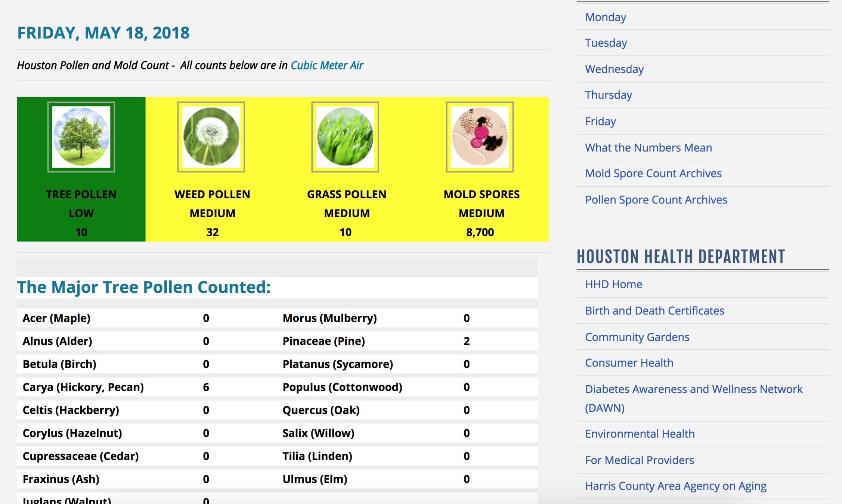Select Monday in the sidebar menu
842x504 pixels.
click(605, 17)
